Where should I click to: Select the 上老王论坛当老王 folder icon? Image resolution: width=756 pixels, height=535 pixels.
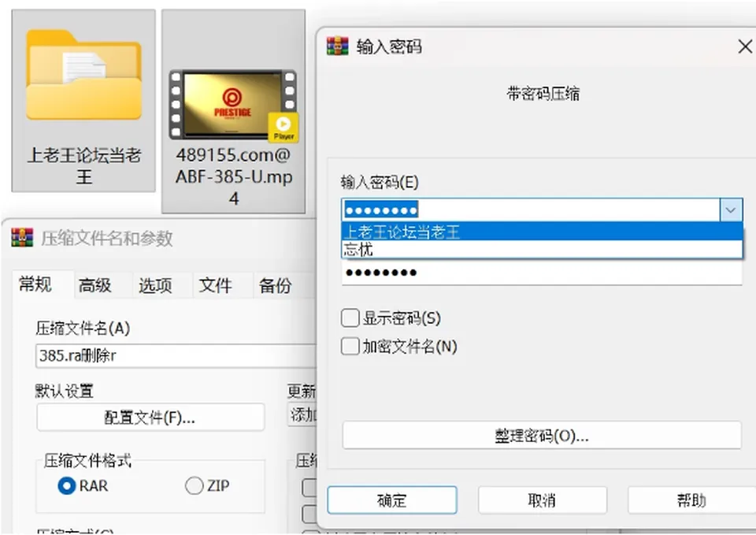click(83, 76)
